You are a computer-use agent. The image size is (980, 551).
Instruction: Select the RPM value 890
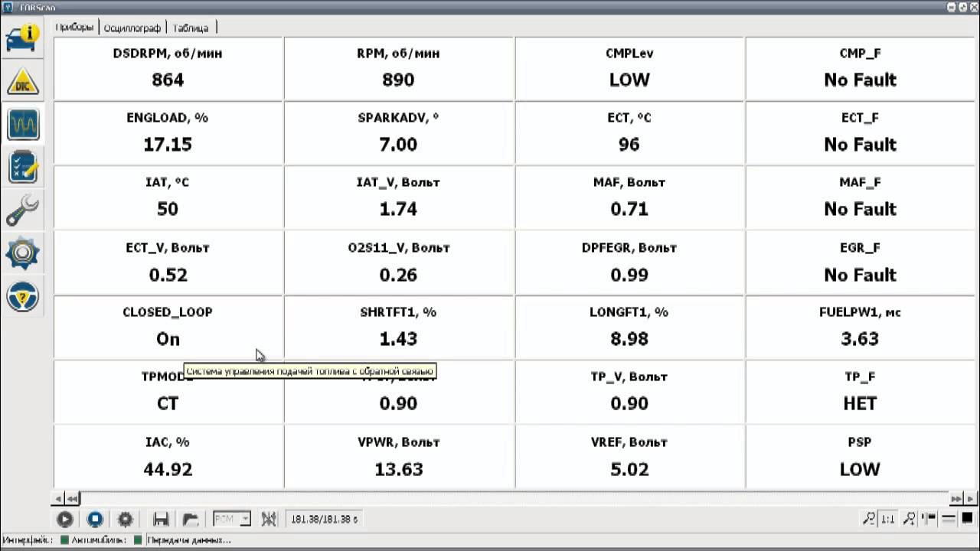click(x=398, y=80)
